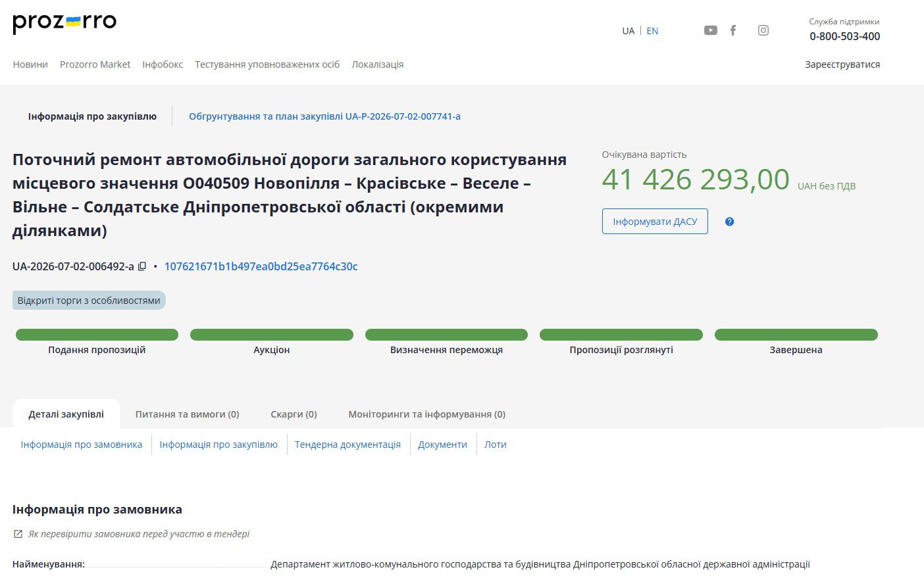Copy tender ID UA-2026-07-02-006492-a with copy icon

coord(141,266)
